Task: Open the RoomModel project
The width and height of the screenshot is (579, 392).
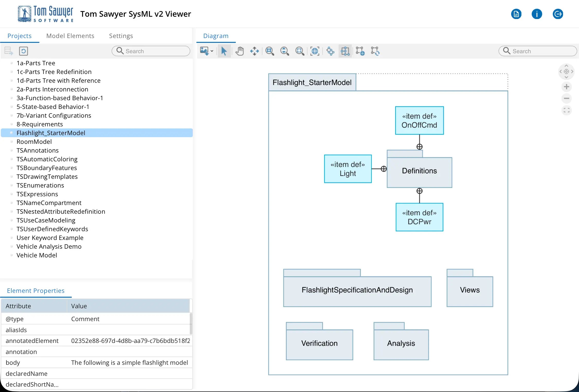Action: [34, 142]
